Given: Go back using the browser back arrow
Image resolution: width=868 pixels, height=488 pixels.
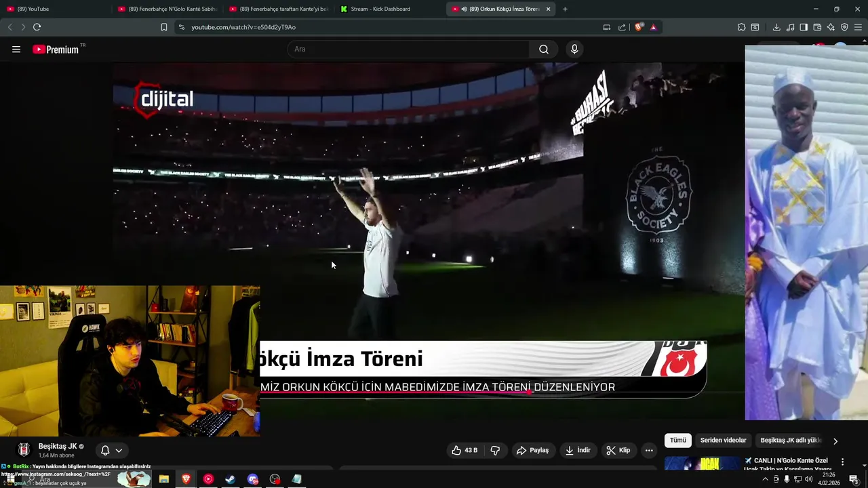Looking at the screenshot, I should pyautogui.click(x=9, y=27).
